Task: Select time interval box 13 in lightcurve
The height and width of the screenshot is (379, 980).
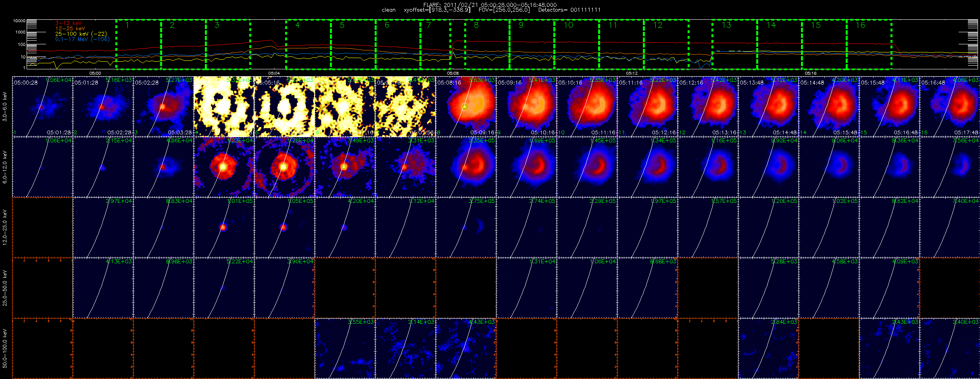Action: pyautogui.click(x=735, y=44)
